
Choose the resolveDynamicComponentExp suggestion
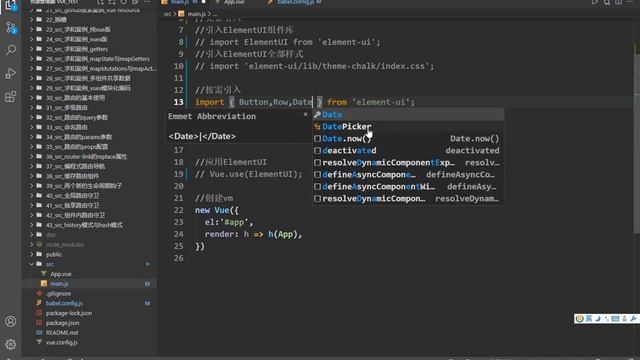408,162
